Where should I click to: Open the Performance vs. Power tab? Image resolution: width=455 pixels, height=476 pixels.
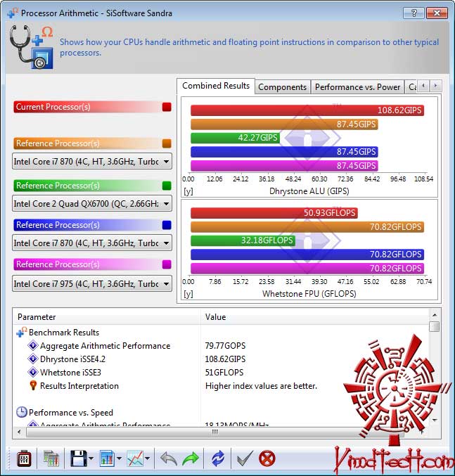tap(357, 87)
